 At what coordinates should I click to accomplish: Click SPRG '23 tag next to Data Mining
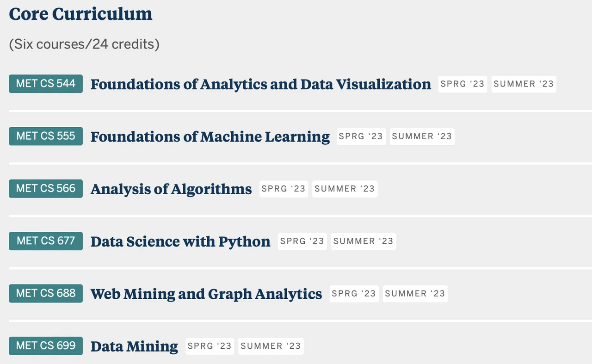tap(210, 346)
